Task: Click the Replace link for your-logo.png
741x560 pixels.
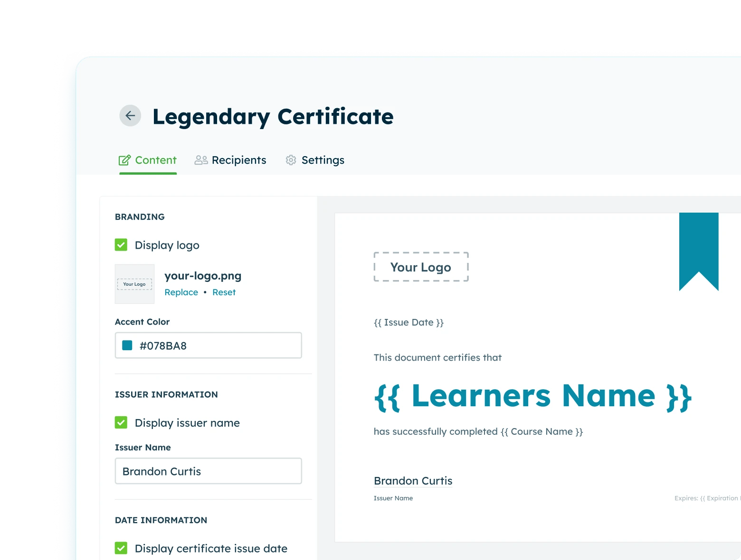Action: pos(181,292)
